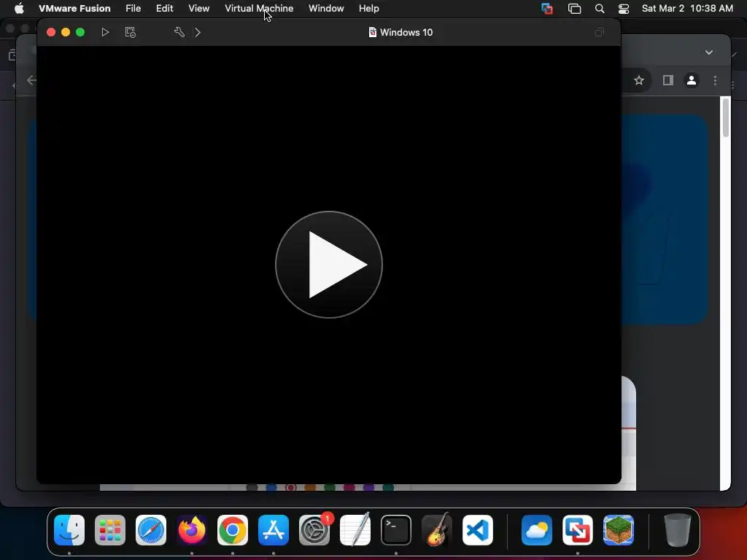Open the Virtual Machine menu
This screenshot has width=747, height=560.
coord(259,8)
